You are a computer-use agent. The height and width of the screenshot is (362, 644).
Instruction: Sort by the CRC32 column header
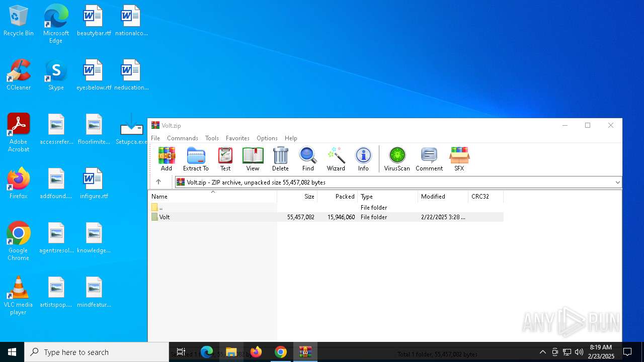(486, 197)
